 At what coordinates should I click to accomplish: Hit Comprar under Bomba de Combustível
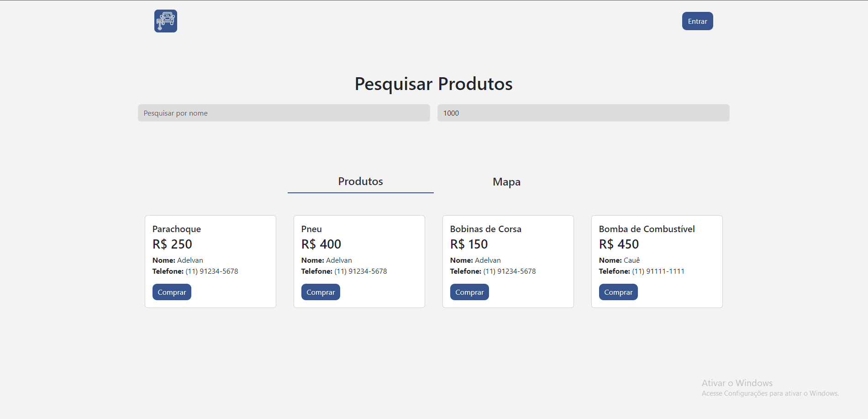[618, 292]
